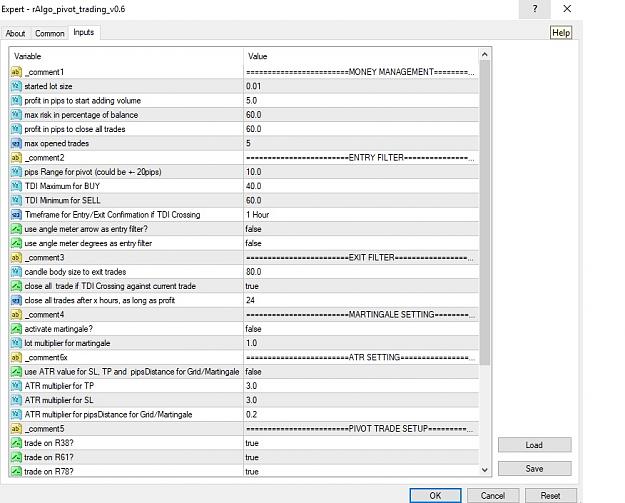This screenshot has width=625, height=503.
Task: Click the Cancel button
Action: pyautogui.click(x=493, y=495)
